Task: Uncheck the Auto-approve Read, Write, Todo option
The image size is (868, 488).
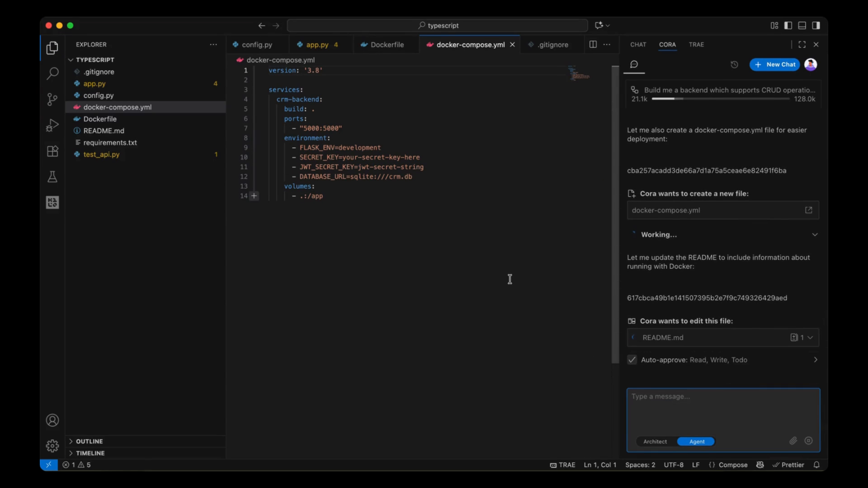Action: click(632, 360)
